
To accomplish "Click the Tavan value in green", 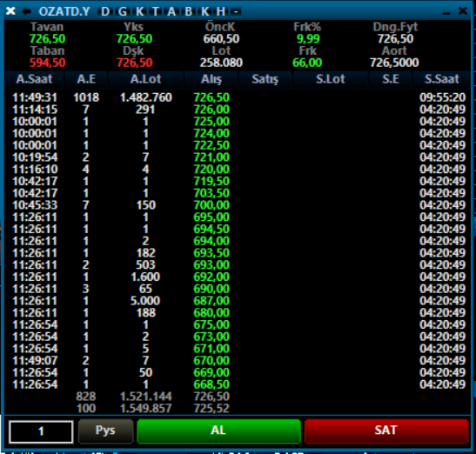I will pyautogui.click(x=47, y=39).
